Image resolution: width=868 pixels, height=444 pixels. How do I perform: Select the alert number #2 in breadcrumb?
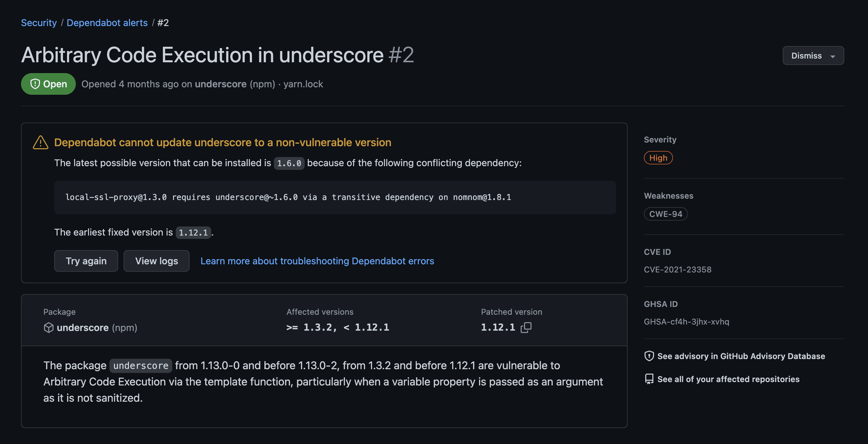[x=163, y=23]
